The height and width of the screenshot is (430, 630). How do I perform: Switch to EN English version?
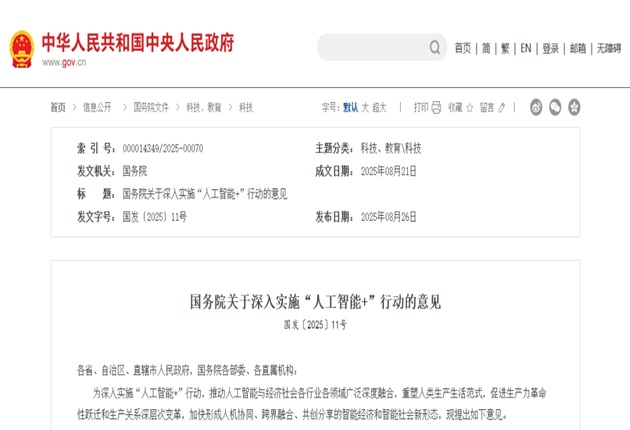point(525,48)
